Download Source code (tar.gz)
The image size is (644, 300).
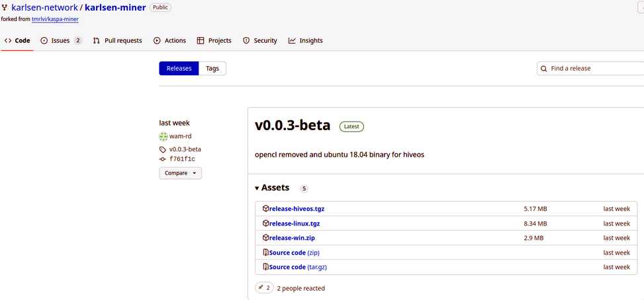(298, 267)
